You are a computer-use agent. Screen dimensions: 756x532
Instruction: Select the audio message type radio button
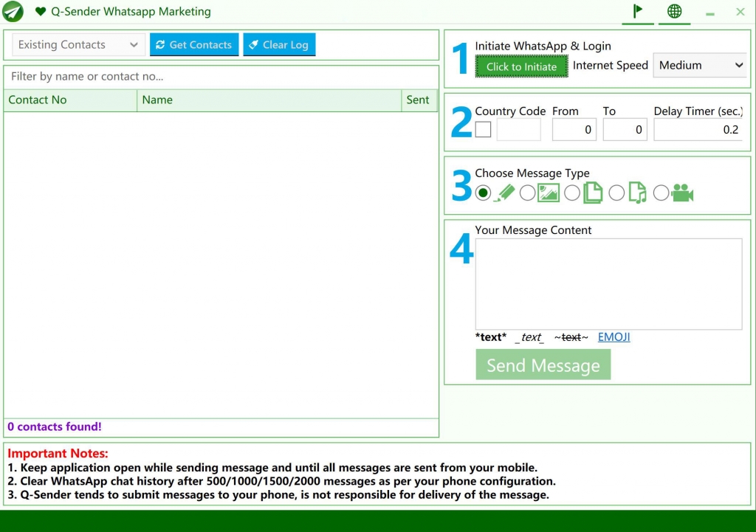616,193
